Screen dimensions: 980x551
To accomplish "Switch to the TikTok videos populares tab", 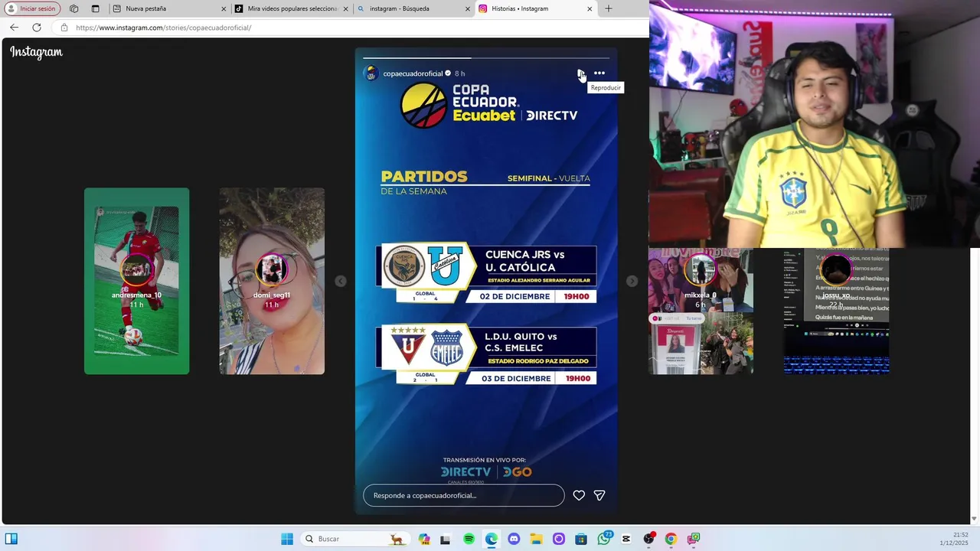I will coord(291,8).
